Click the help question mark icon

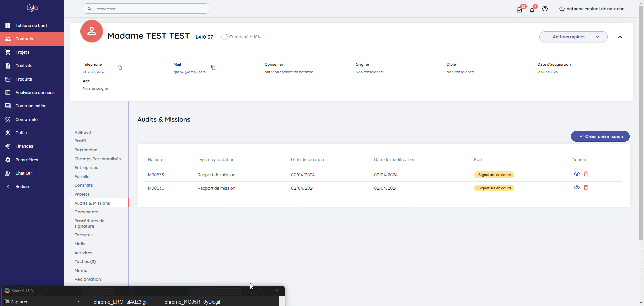(x=545, y=9)
